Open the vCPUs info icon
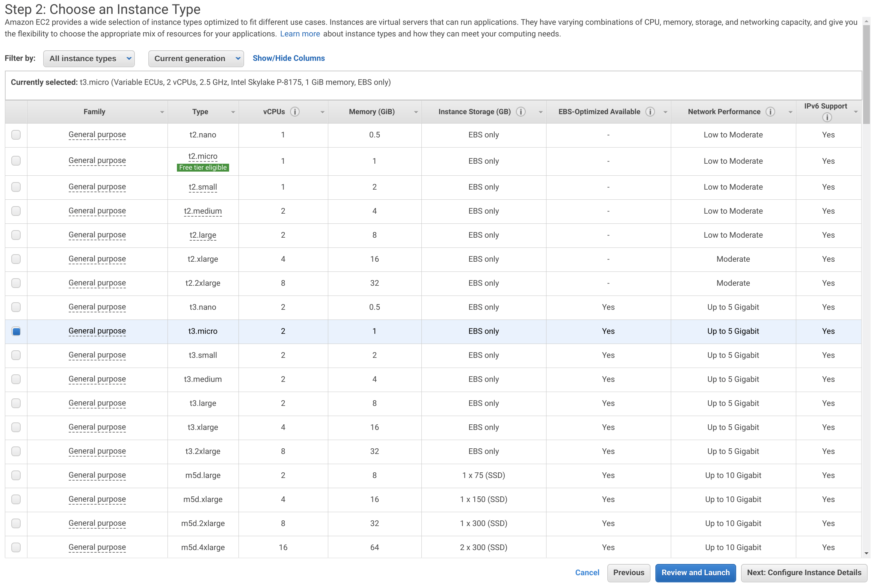874x588 pixels. click(295, 112)
